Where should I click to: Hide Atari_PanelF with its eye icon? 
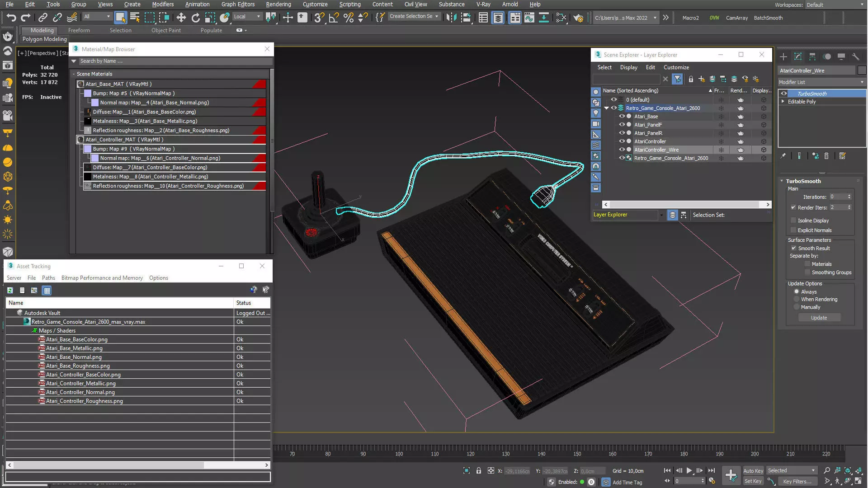click(622, 125)
